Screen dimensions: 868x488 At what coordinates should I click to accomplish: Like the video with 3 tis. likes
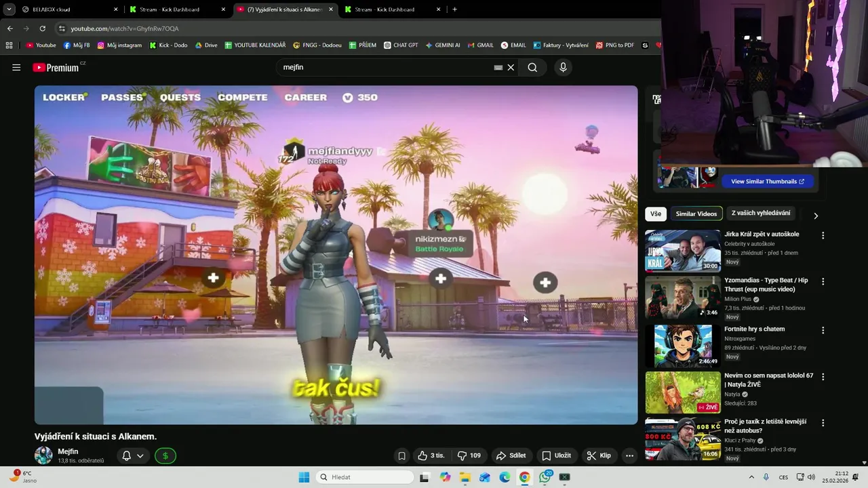click(x=431, y=455)
